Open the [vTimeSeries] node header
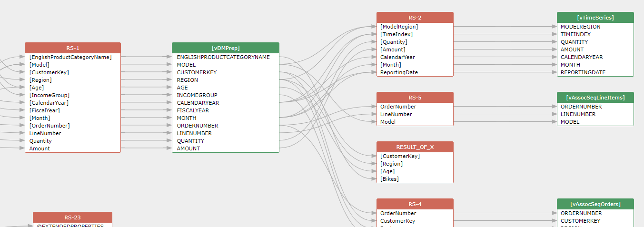The width and height of the screenshot is (644, 227). pos(595,18)
